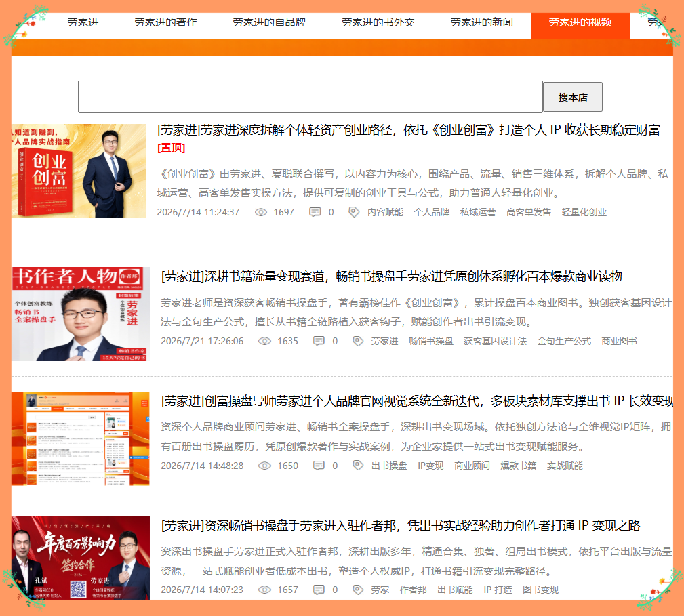Select the 个人品牌 tag

pos(431,212)
